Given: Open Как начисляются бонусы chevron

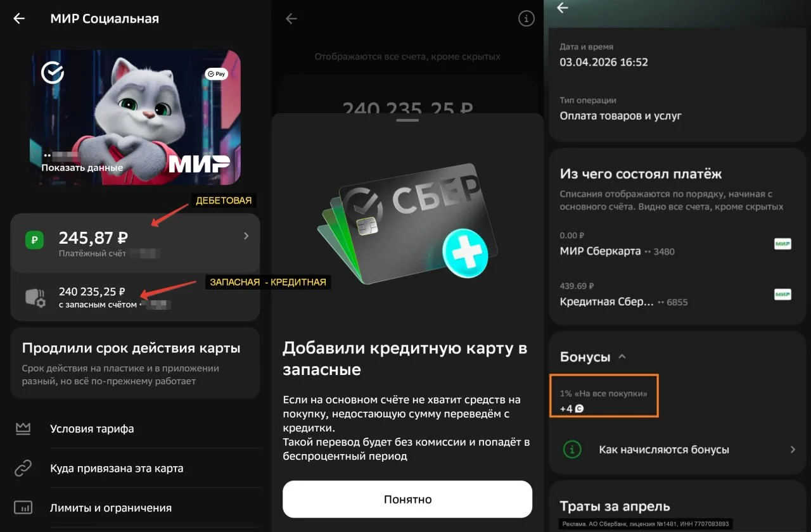Looking at the screenshot, I should point(792,450).
